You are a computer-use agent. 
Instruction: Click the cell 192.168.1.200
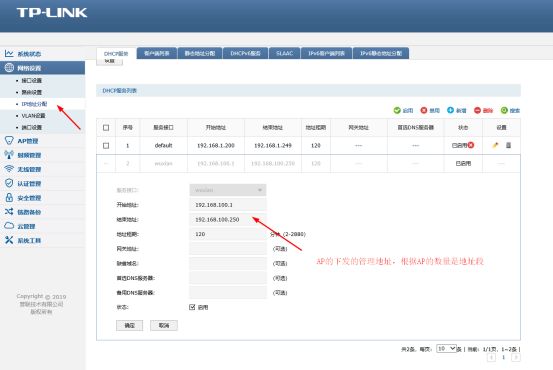[216, 145]
